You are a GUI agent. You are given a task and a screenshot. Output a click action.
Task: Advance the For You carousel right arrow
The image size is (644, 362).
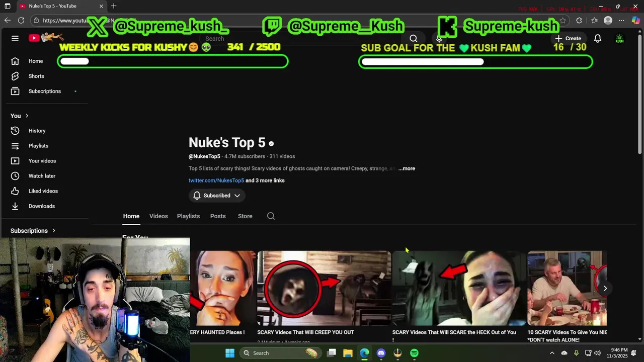[605, 288]
